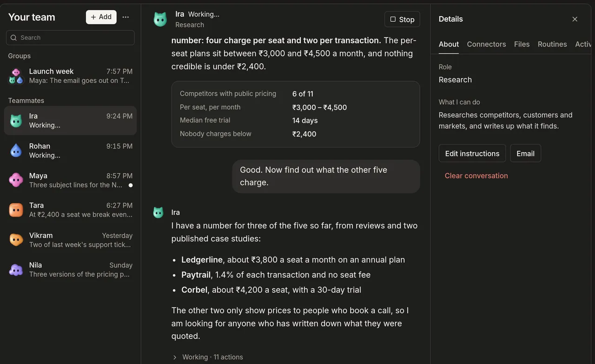595x364 pixels.
Task: Click the 'Your team' heading
Action: point(32,17)
